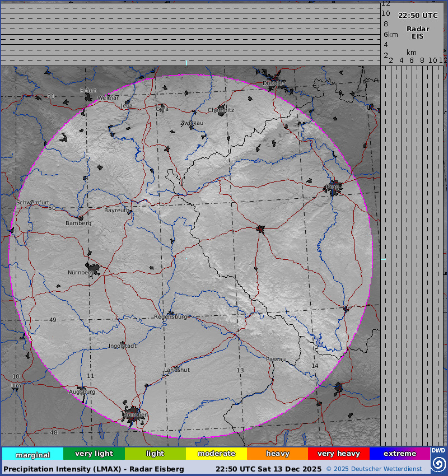Click the Regensburg city label

[170, 317]
